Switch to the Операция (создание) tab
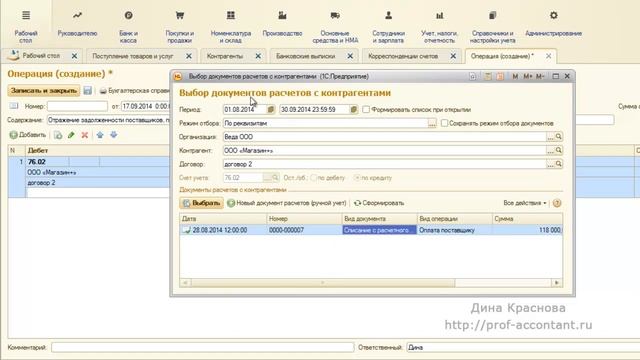640x360 pixels. click(x=502, y=56)
